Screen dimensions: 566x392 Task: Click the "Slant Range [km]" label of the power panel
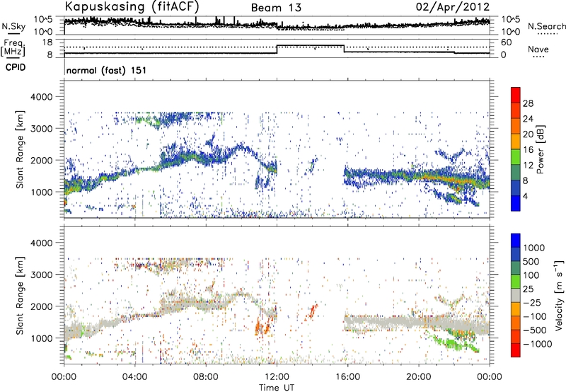coord(20,149)
